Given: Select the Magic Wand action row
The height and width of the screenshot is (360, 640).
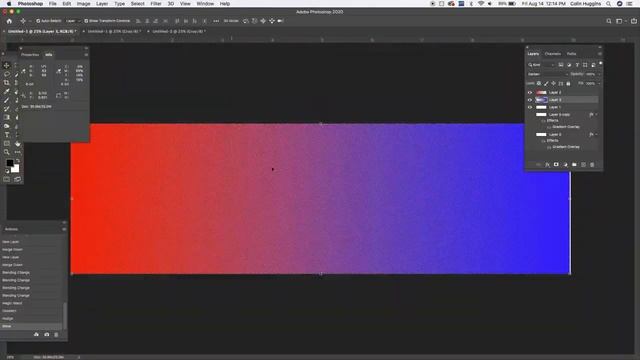Looking at the screenshot, I should 31,303.
